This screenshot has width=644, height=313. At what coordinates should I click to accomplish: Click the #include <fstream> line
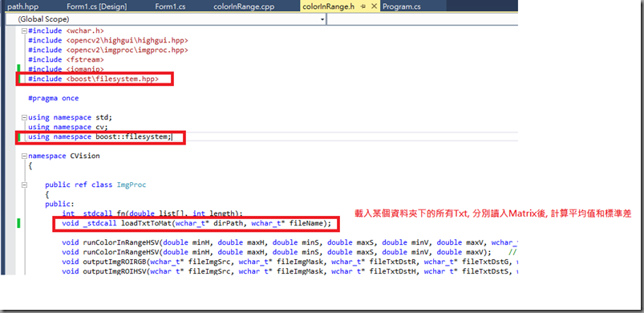[x=66, y=59]
